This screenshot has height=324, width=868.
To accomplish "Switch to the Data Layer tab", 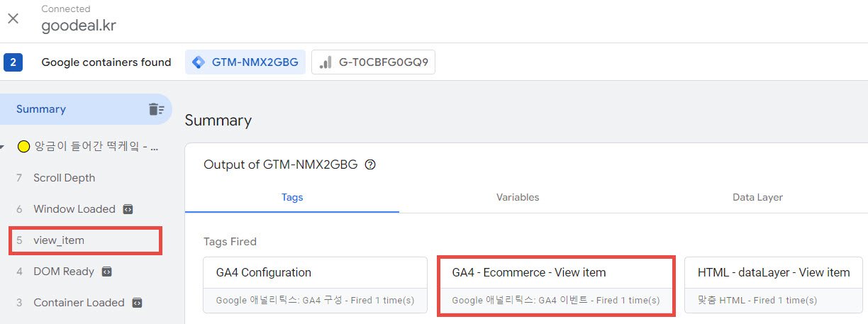I will (x=757, y=197).
